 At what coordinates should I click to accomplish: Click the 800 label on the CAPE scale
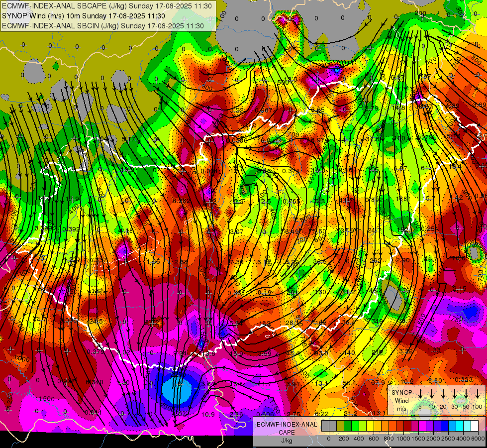[x=389, y=439]
